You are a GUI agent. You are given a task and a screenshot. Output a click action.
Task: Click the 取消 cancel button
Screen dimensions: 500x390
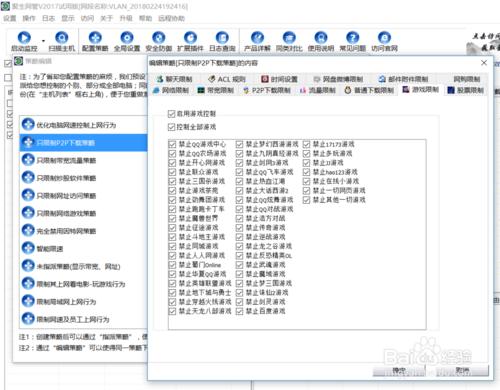[462, 370]
